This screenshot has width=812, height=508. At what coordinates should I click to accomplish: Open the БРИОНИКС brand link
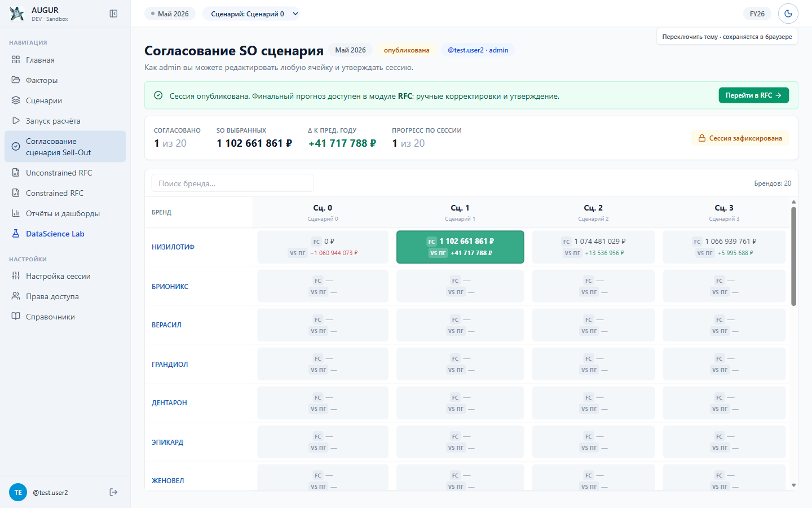(x=170, y=286)
